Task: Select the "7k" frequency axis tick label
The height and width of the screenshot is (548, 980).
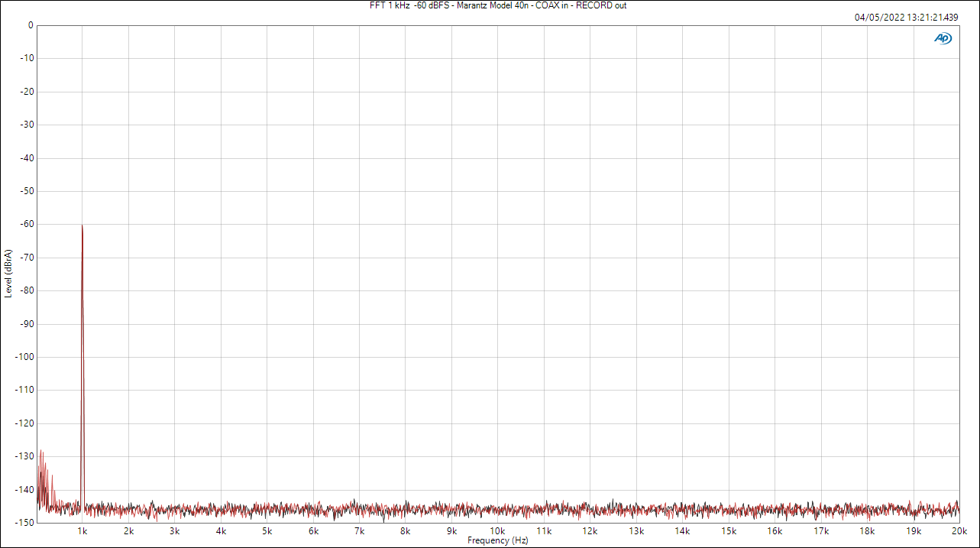Action: point(360,531)
